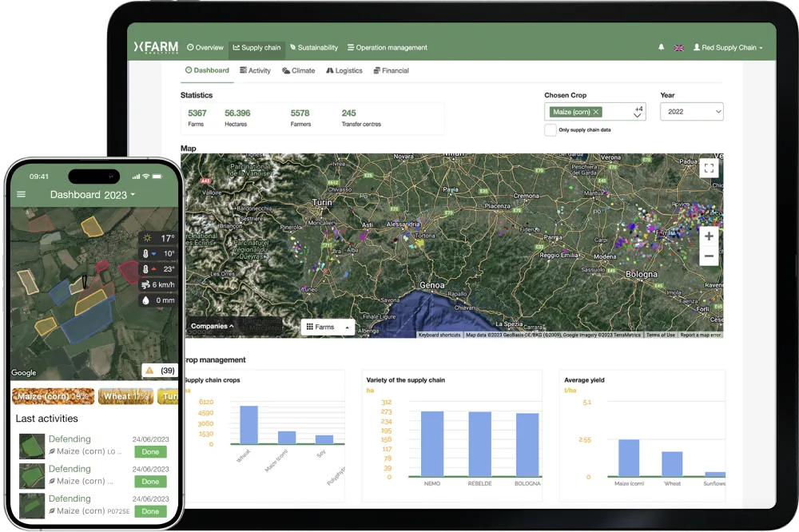
Task: Tap Done on Maize (corn) P0725E activity
Action: coord(150,511)
